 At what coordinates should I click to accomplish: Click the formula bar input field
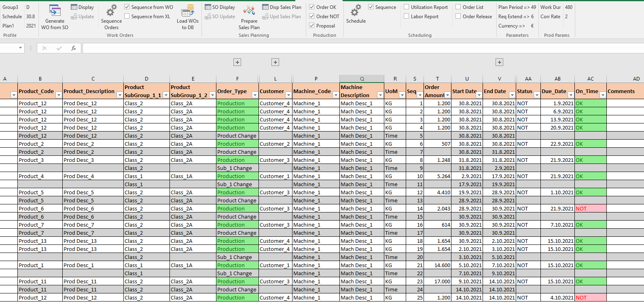click(363, 48)
